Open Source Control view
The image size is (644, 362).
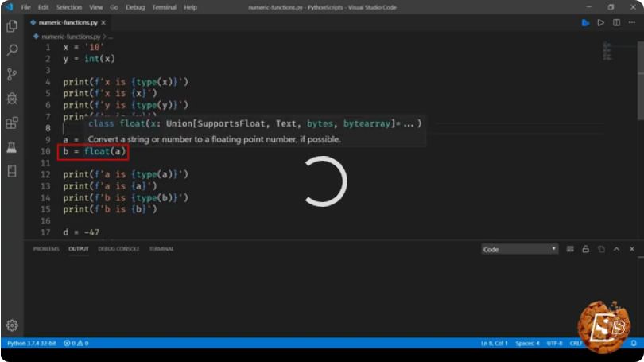pyautogui.click(x=12, y=74)
